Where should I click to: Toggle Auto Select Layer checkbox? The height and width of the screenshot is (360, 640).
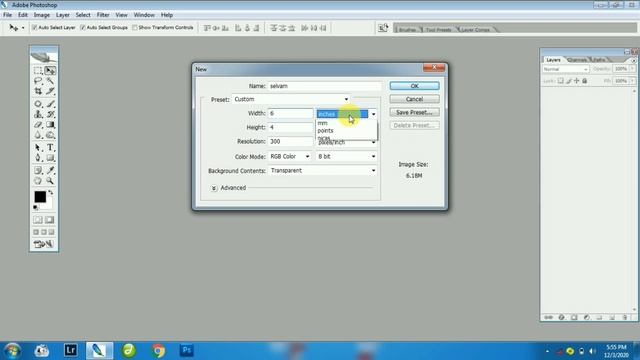point(35,27)
